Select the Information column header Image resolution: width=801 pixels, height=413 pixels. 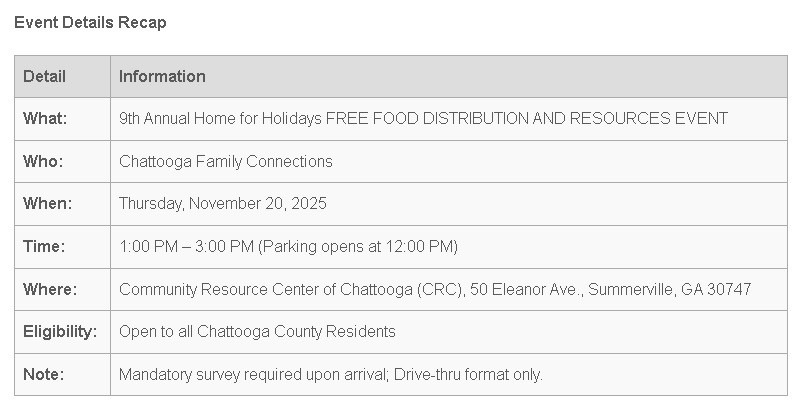(x=162, y=76)
